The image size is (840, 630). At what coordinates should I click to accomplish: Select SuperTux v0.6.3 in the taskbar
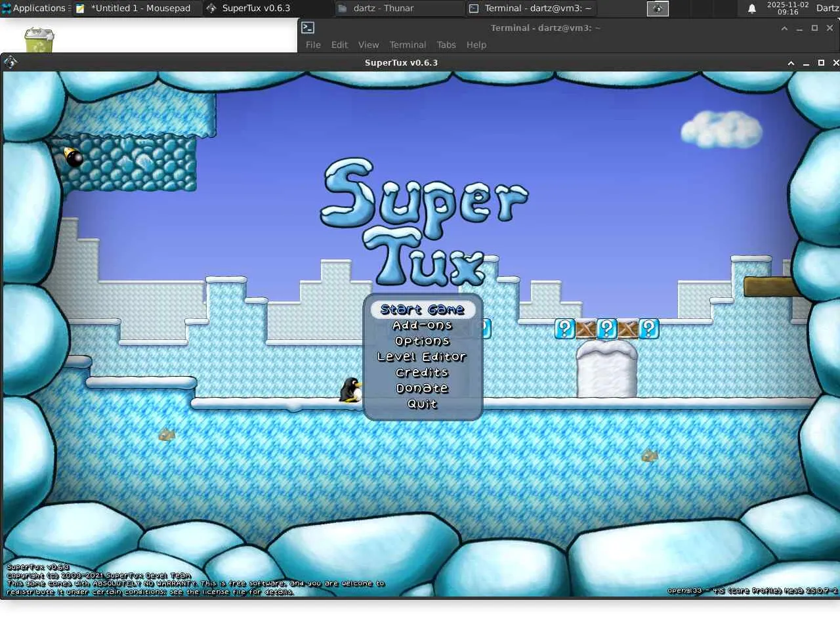pyautogui.click(x=268, y=9)
